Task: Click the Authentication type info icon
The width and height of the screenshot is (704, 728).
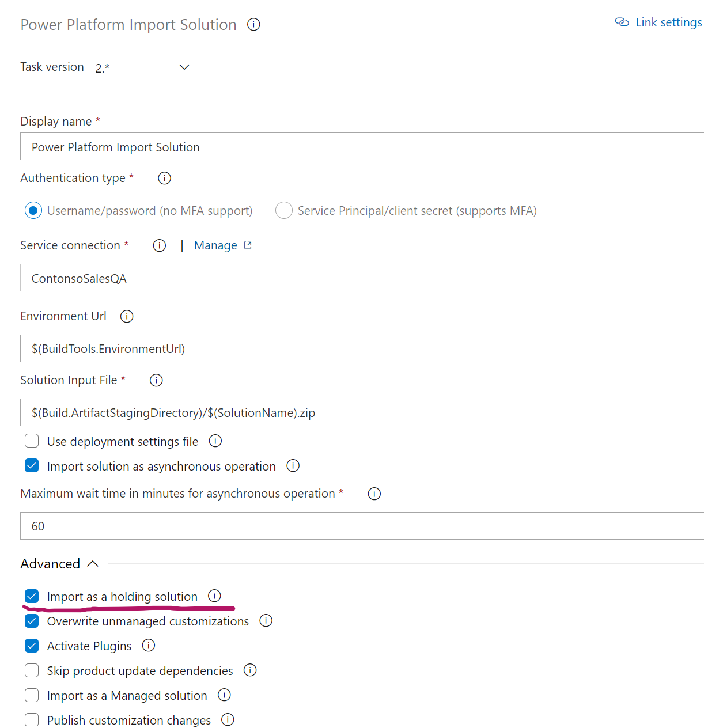Action: coord(164,178)
